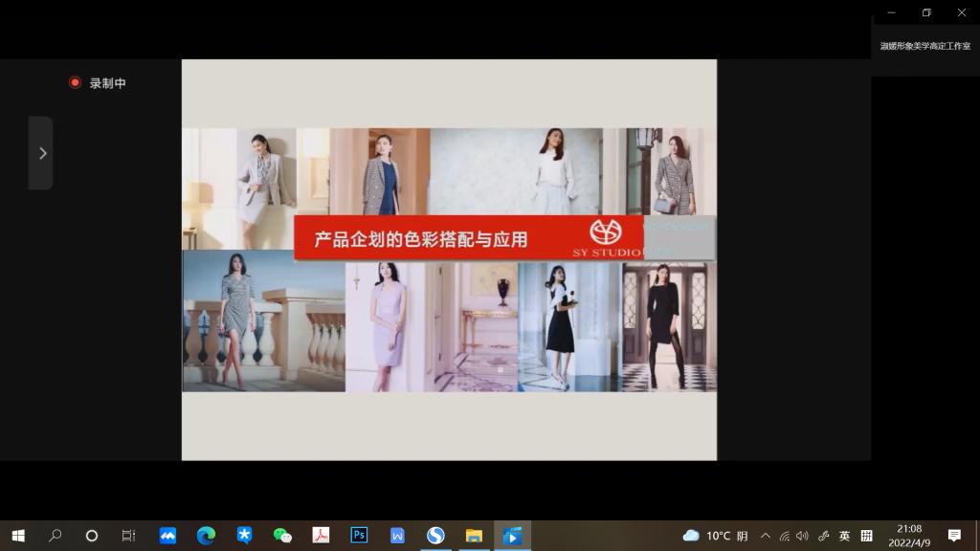This screenshot has width=980, height=551.
Task: Open WeChat from the taskbar
Action: click(x=282, y=536)
